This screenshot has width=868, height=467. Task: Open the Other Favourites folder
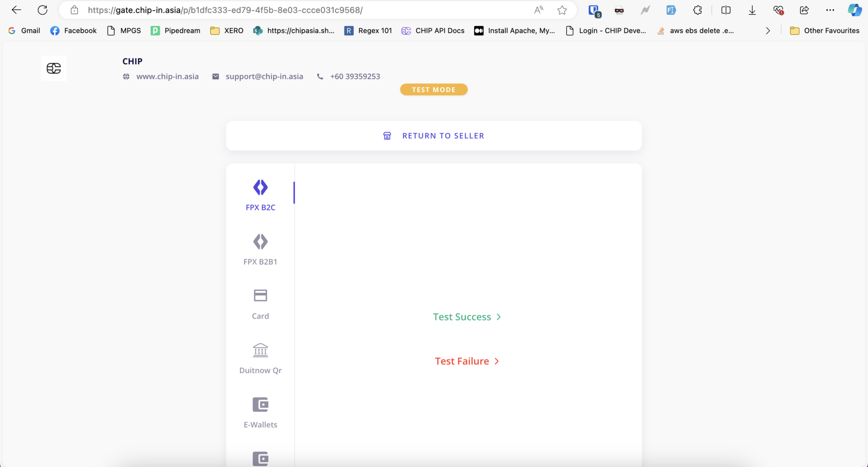825,31
